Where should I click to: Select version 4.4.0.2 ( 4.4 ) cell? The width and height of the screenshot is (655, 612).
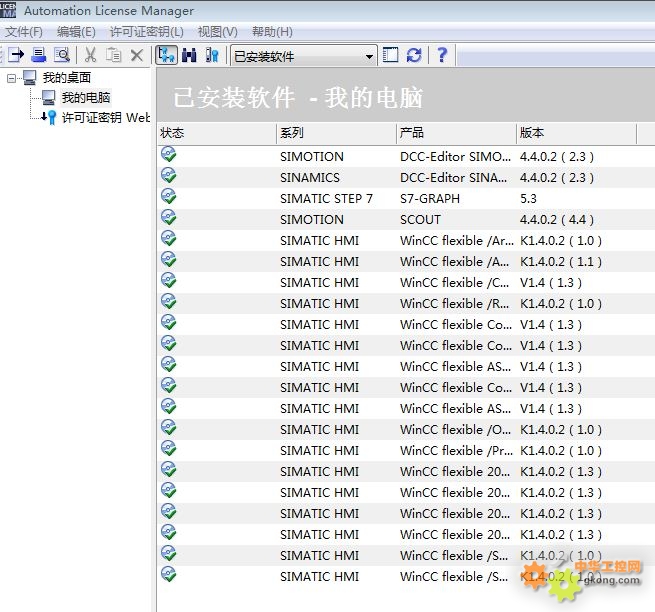tap(557, 220)
